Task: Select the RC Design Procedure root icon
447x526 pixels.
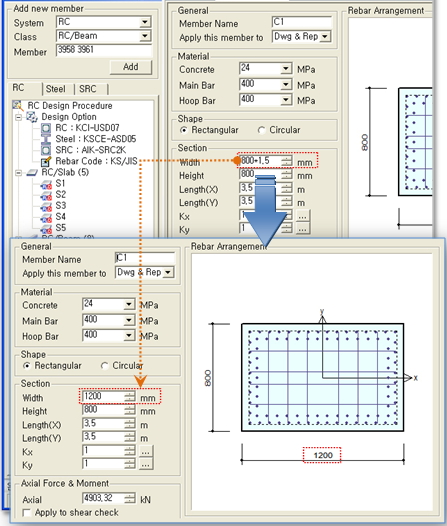Action: coord(18,105)
